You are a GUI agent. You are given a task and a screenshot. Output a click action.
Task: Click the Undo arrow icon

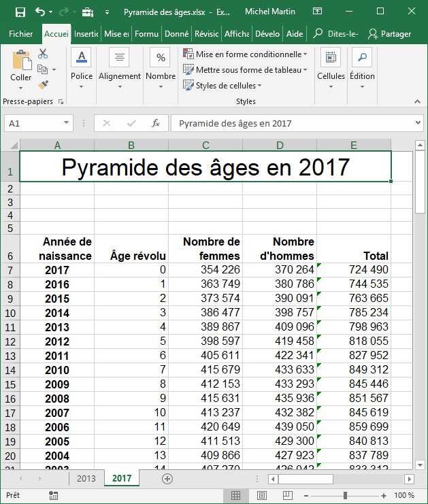[x=40, y=12]
